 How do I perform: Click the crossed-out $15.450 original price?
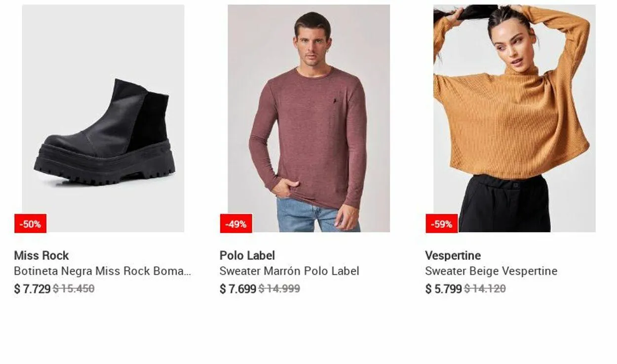(74, 289)
